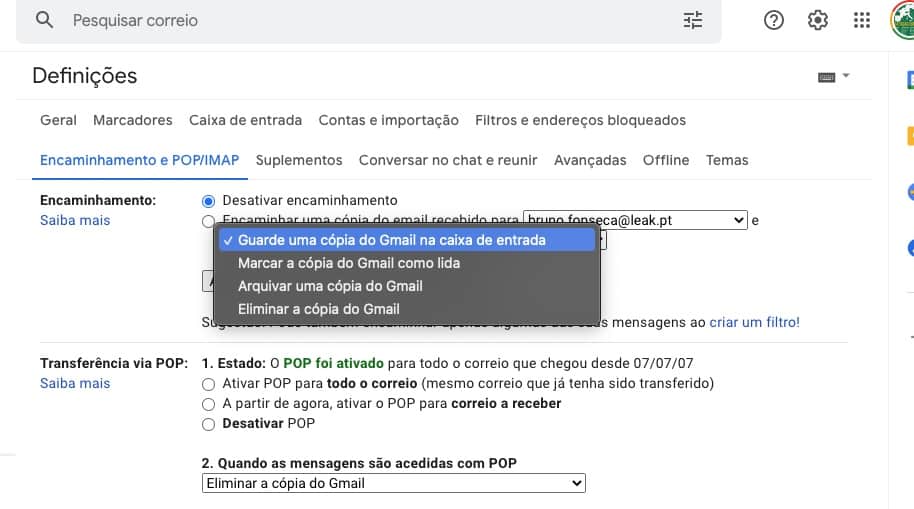This screenshot has width=914, height=509.
Task: Select Ativar POP para todo o correio
Action: point(208,384)
